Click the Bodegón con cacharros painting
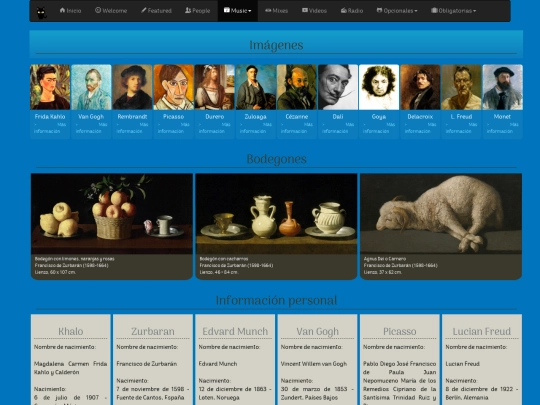This screenshot has height=405, width=540. (276, 214)
